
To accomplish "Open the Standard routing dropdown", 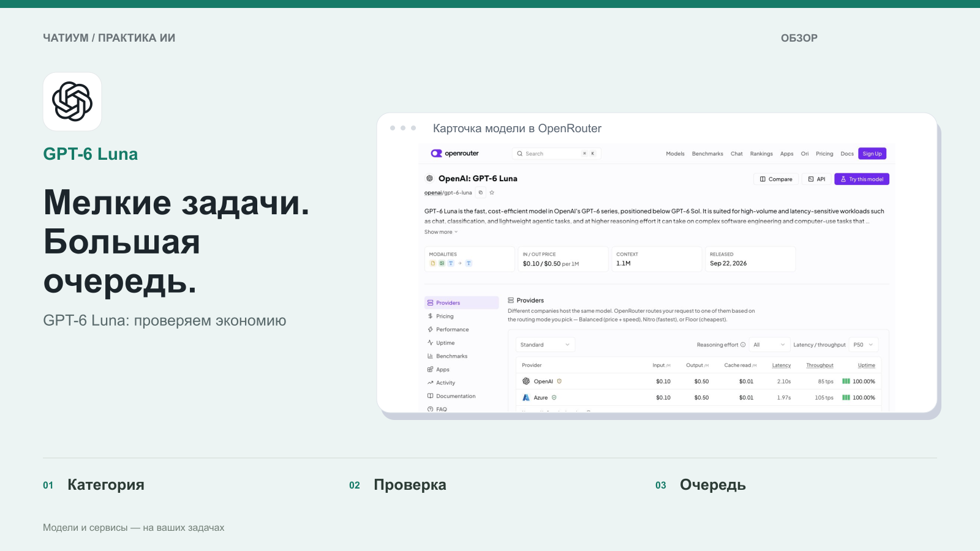I will pyautogui.click(x=545, y=345).
